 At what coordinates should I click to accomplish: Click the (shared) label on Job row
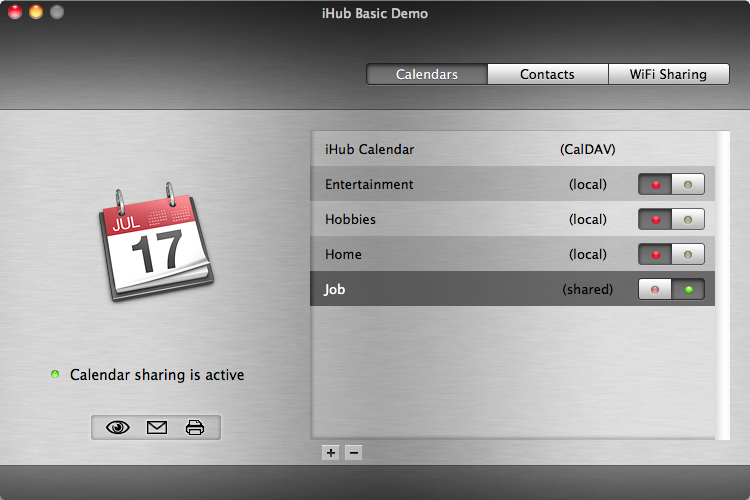587,289
